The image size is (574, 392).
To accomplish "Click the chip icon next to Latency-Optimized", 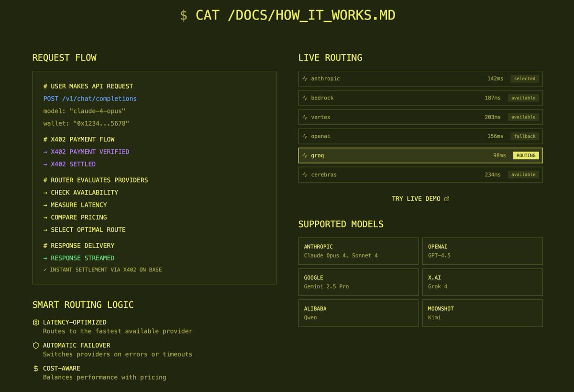I will coord(36,322).
